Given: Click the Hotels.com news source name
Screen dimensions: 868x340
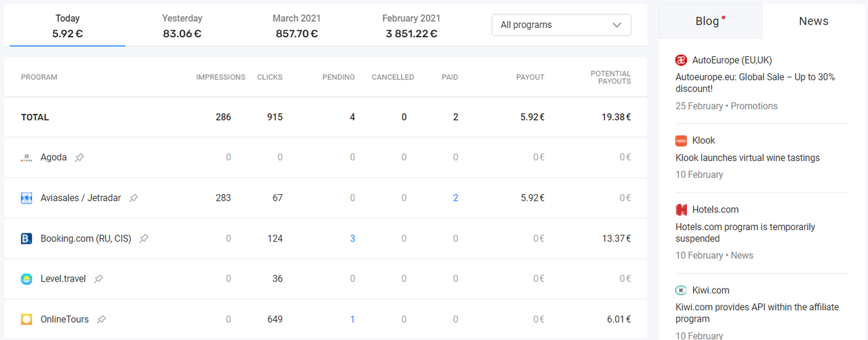Looking at the screenshot, I should click(x=715, y=210).
